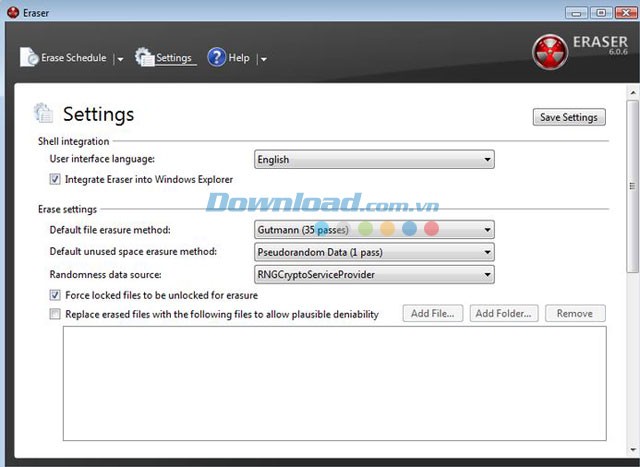The width and height of the screenshot is (640, 467).
Task: Open the Randomness data source dropdown
Action: (x=375, y=274)
